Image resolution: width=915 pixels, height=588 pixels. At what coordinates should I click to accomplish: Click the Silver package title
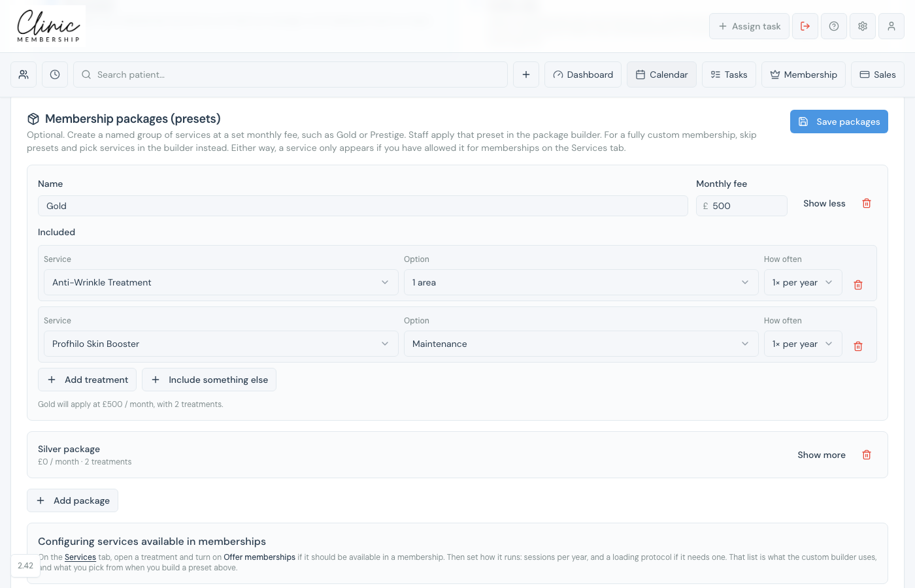(69, 449)
